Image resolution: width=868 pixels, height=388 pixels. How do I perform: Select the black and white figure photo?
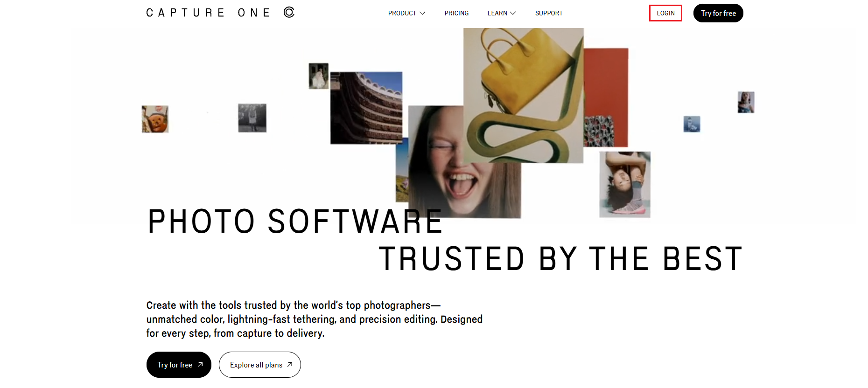tap(252, 118)
